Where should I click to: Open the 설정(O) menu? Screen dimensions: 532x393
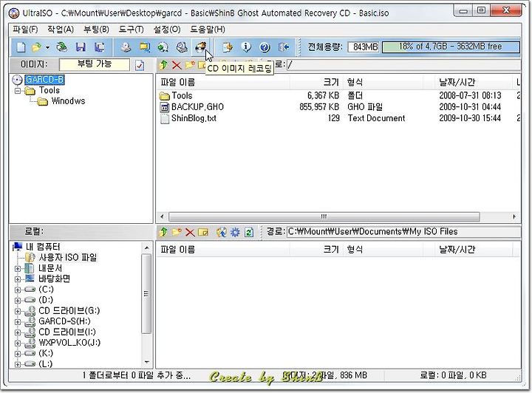166,30
